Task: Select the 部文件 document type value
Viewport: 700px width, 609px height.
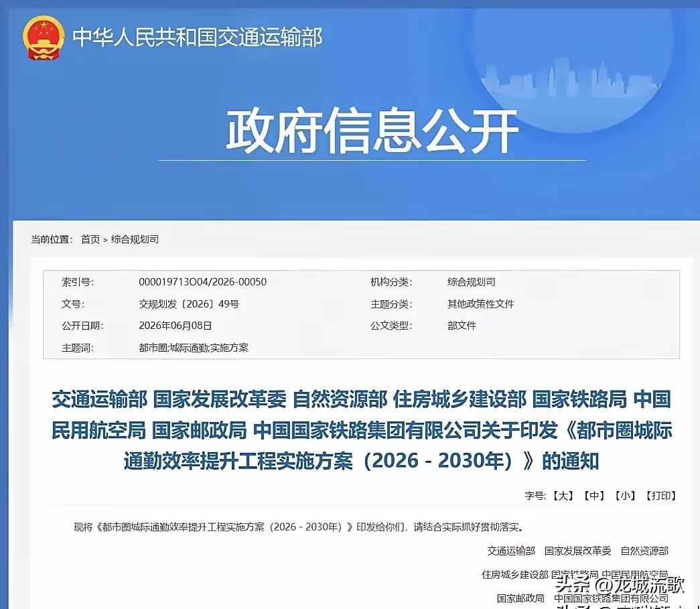Action: pos(462,326)
